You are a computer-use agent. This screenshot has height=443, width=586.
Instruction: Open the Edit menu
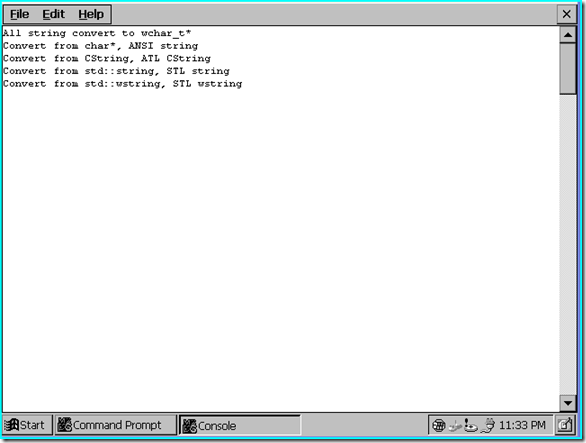[53, 14]
